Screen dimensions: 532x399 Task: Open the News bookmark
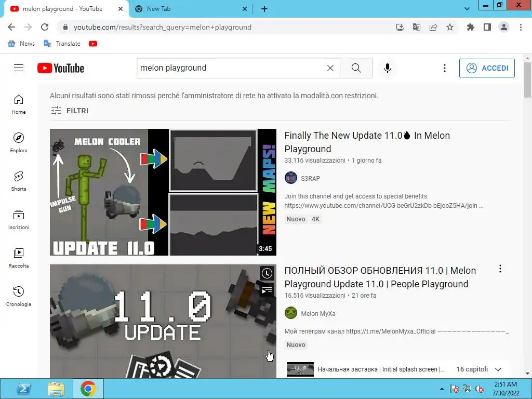21,44
